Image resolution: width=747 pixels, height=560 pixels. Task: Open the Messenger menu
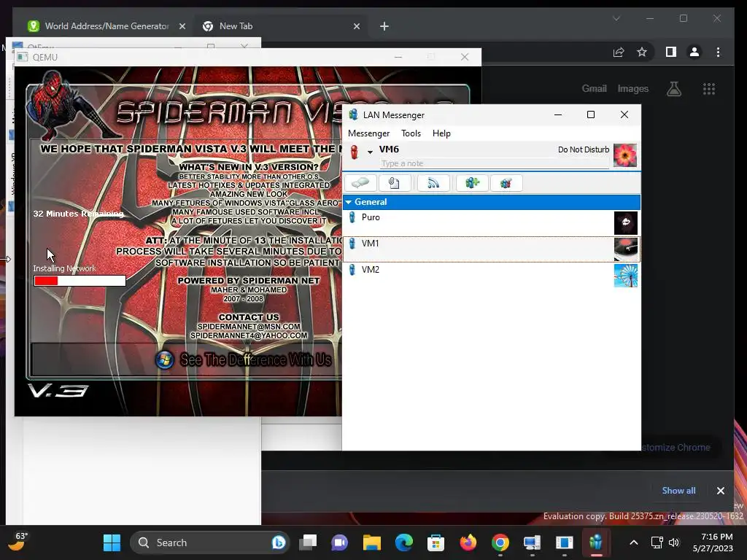(x=368, y=133)
